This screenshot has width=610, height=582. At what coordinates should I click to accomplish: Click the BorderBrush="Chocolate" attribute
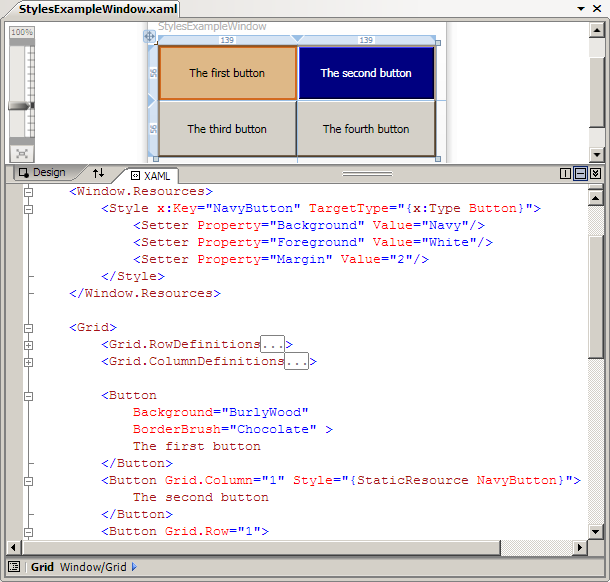pyautogui.click(x=224, y=429)
